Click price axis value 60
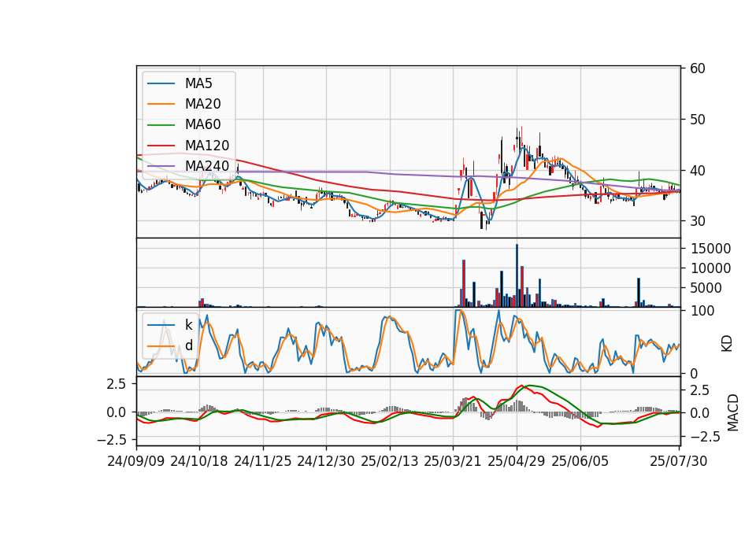The image size is (756, 543). coord(697,68)
